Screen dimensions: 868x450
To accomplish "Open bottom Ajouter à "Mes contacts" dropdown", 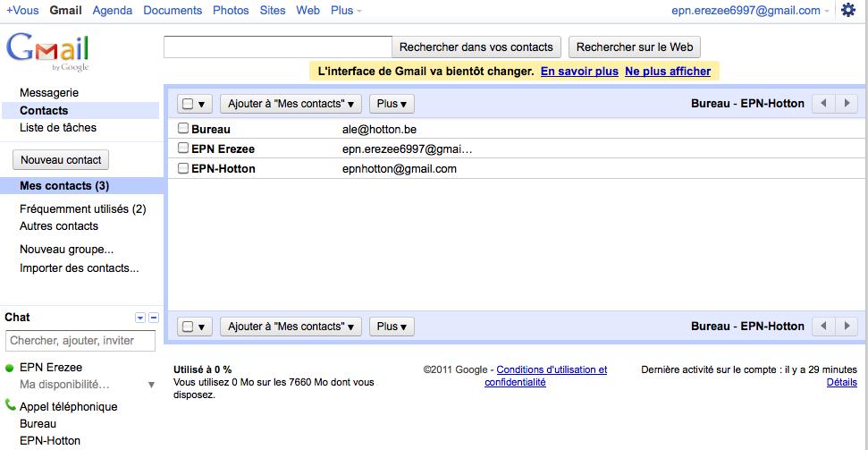I will tap(291, 327).
